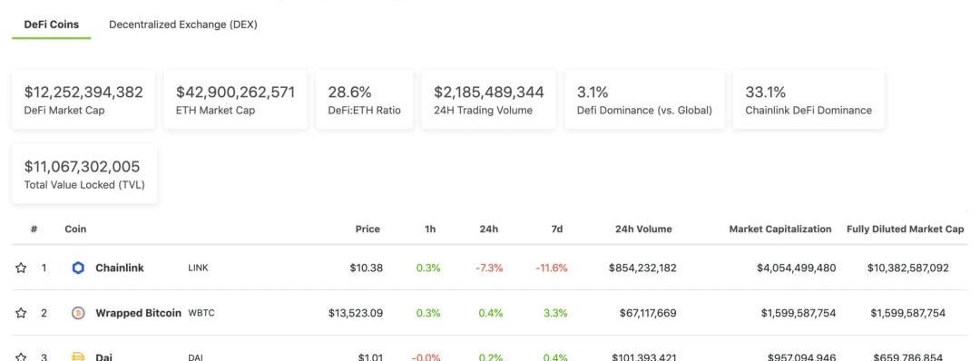The image size is (980, 361).
Task: Switch to the Decentralized Exchange (DEX) tab
Action: [183, 25]
